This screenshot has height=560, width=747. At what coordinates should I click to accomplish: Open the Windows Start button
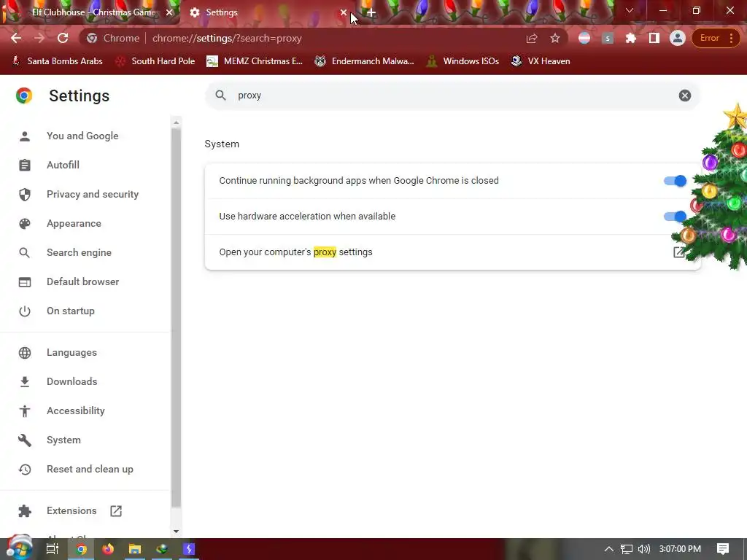coord(19,548)
